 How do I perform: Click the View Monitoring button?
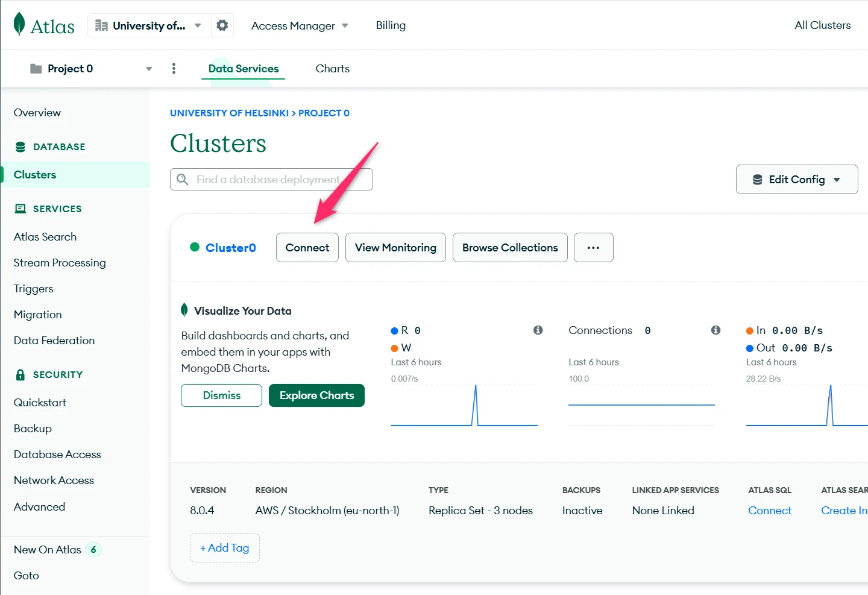(395, 248)
